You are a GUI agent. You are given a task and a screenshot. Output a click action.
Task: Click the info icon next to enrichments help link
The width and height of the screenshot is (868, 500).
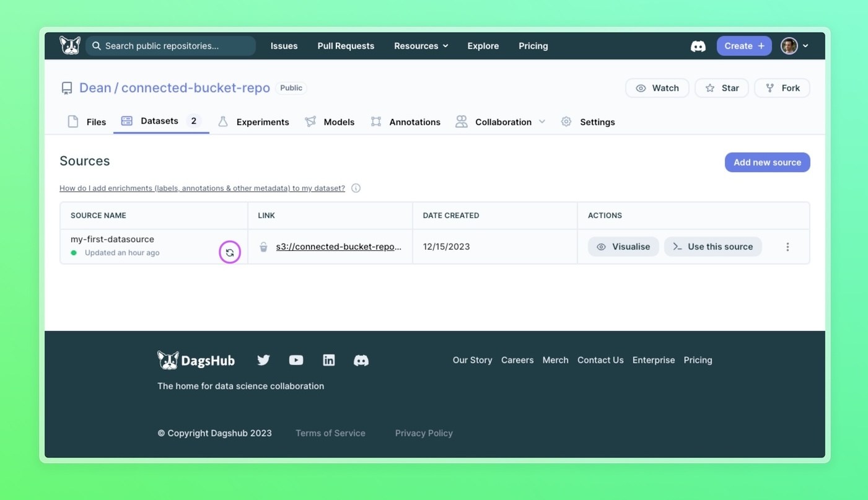point(356,188)
